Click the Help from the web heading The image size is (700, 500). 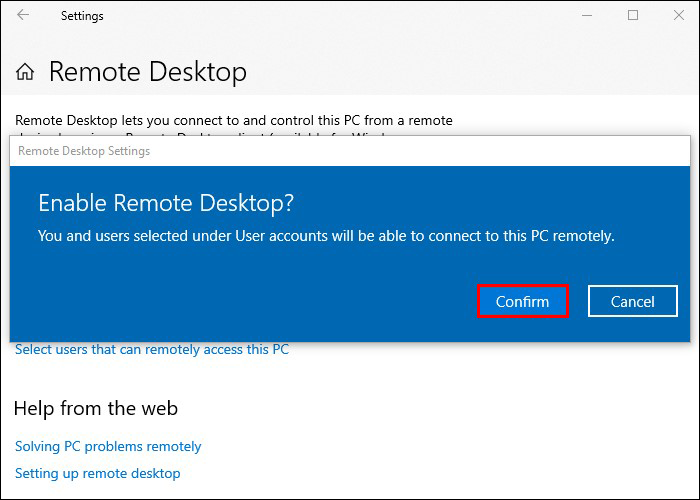[x=96, y=408]
